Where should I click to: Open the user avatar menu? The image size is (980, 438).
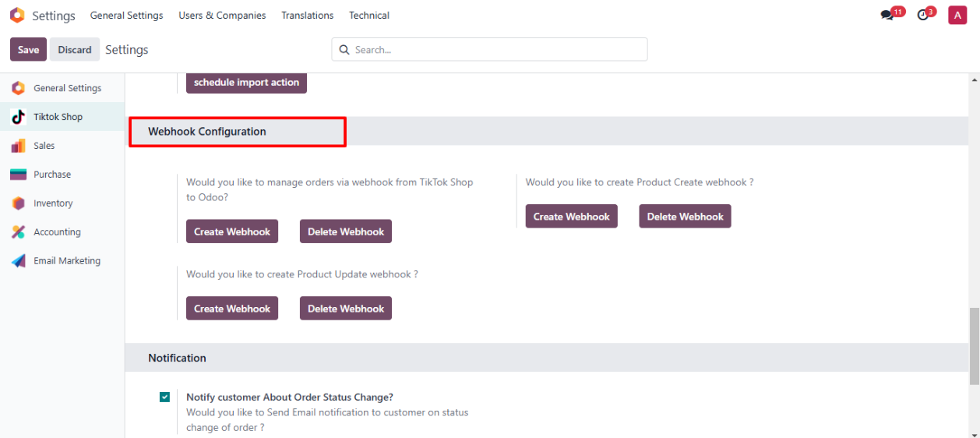click(x=957, y=15)
